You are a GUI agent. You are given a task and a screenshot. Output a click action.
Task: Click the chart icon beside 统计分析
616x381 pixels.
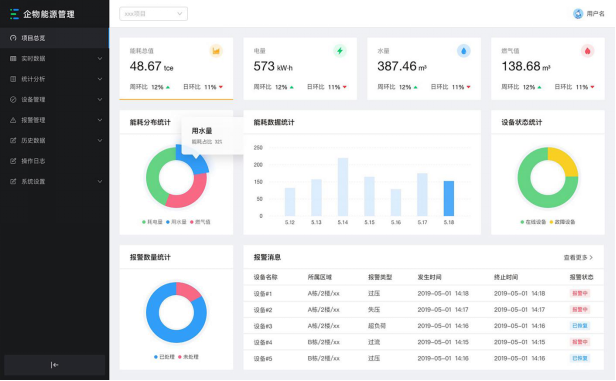click(x=13, y=79)
